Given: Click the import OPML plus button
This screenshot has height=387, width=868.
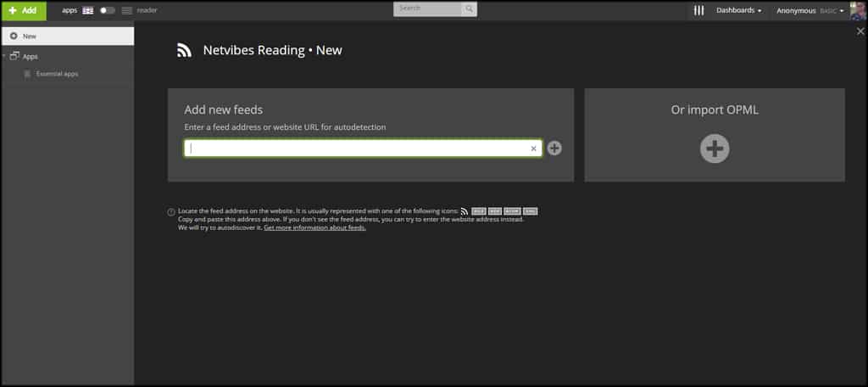Looking at the screenshot, I should click(x=715, y=149).
